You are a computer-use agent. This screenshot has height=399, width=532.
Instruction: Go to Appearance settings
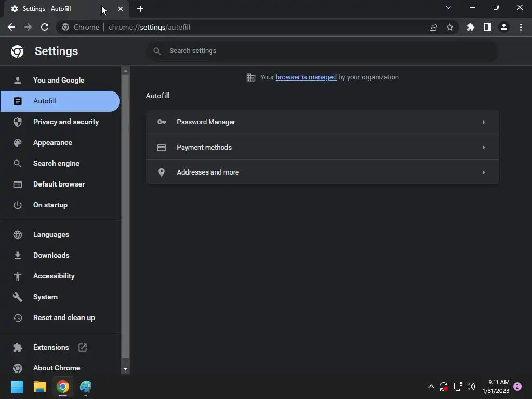coord(60,142)
